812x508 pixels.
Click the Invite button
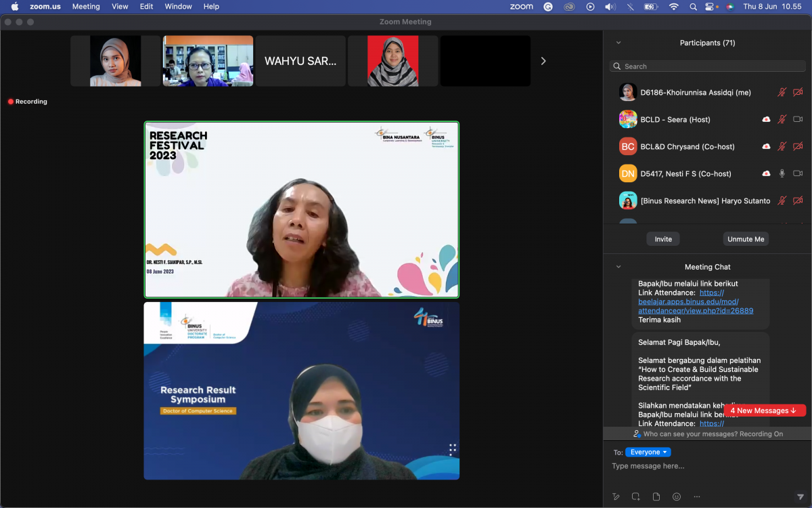663,239
